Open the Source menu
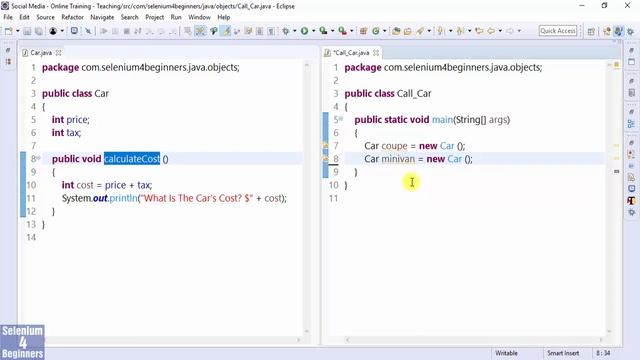 click(45, 17)
